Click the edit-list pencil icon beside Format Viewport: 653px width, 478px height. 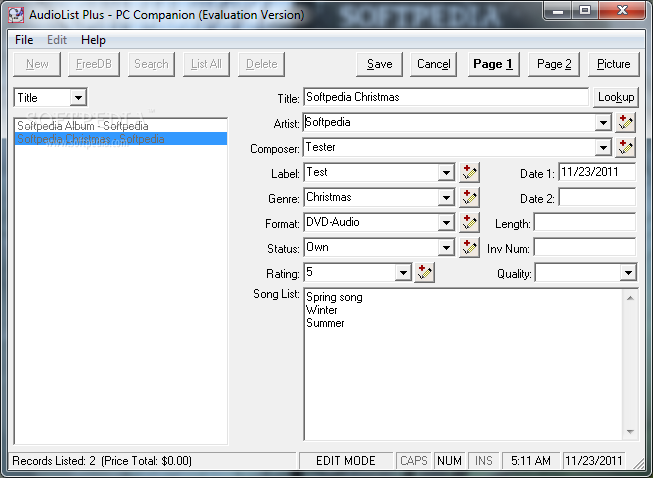click(x=469, y=222)
